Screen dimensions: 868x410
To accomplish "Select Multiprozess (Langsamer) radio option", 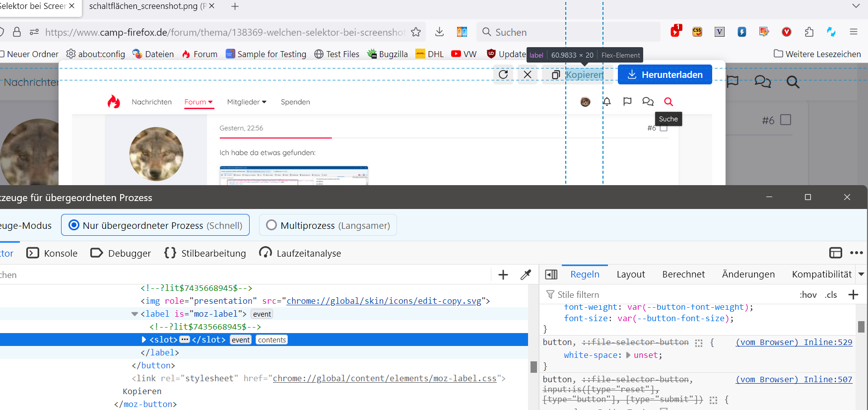I will pyautogui.click(x=271, y=225).
